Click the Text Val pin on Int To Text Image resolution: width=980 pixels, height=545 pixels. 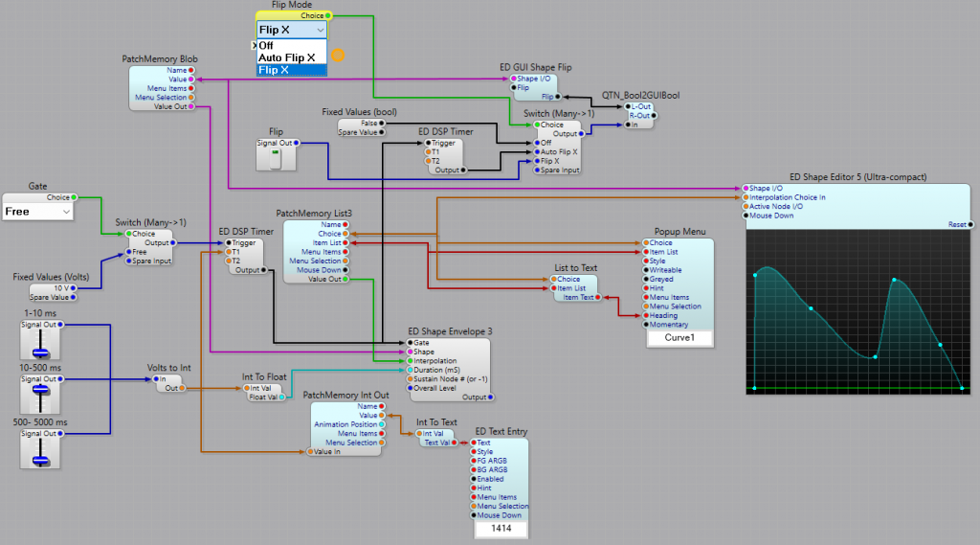point(455,443)
